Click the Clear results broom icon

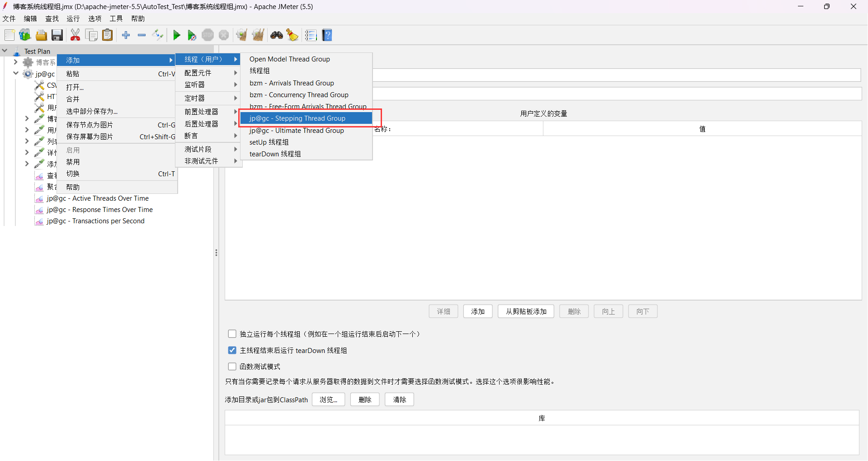click(x=242, y=35)
